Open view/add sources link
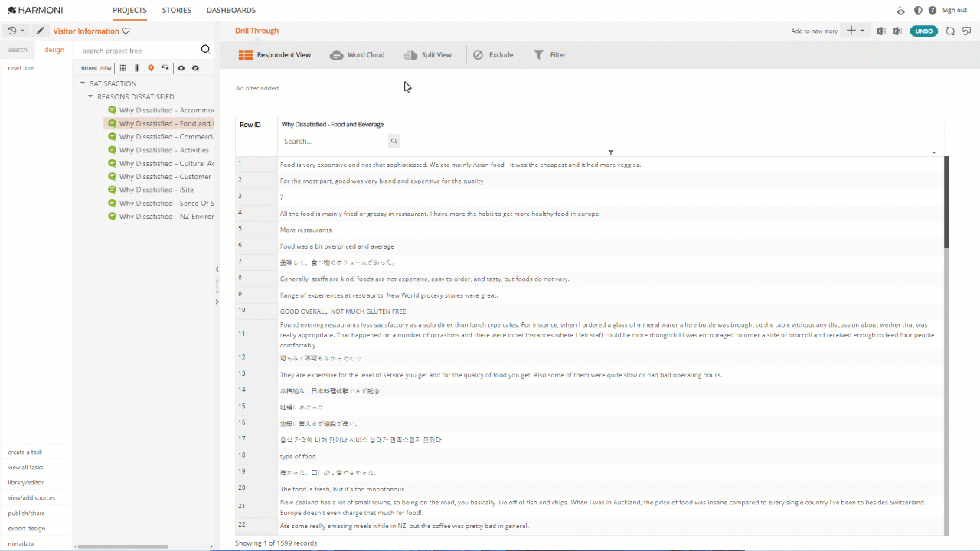 pos(31,497)
